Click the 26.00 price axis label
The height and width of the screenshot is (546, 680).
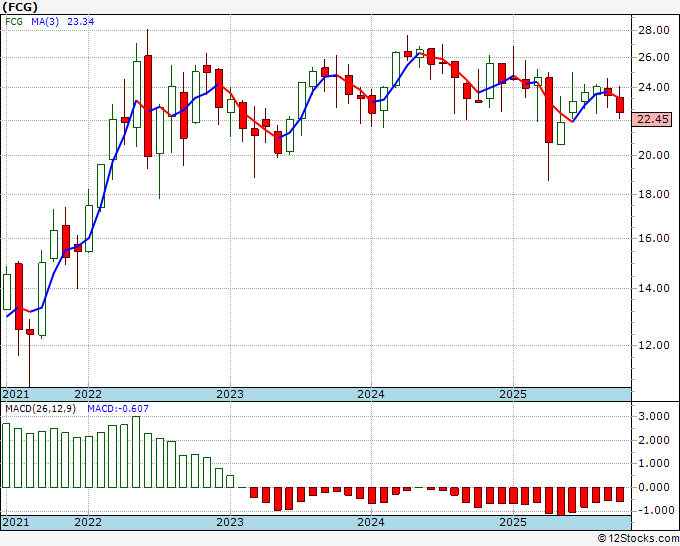654,57
